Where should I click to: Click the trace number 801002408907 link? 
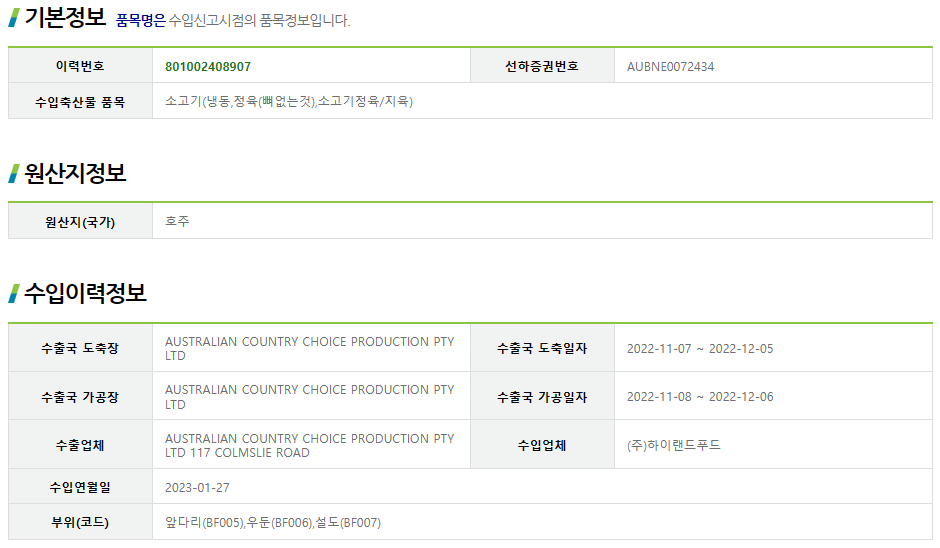208,67
